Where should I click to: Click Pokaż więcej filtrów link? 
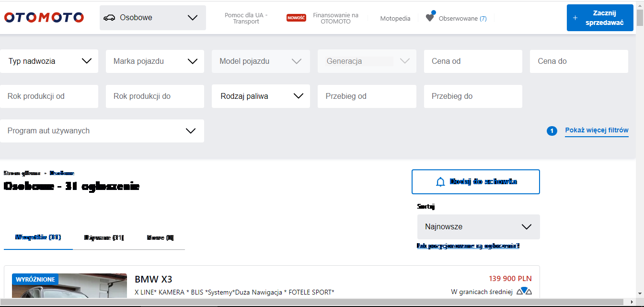pos(597,130)
